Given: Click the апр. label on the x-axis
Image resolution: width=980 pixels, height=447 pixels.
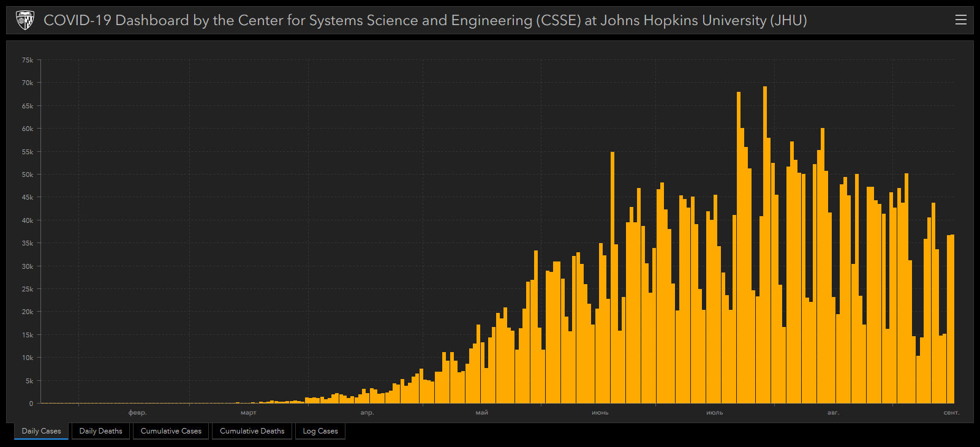Looking at the screenshot, I should tap(367, 413).
